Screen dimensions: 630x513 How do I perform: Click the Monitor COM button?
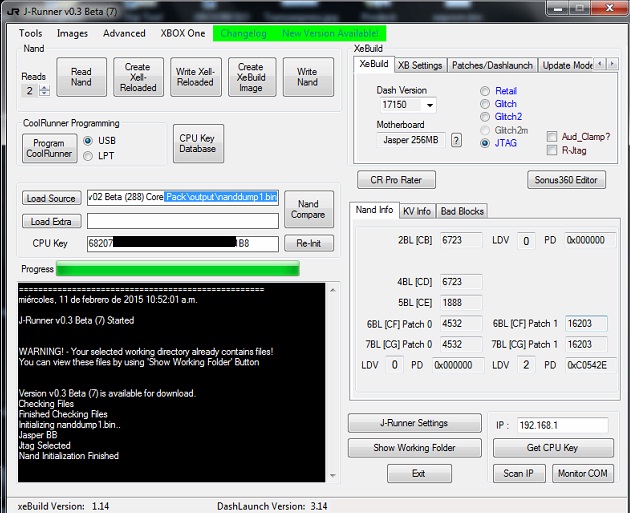click(x=583, y=474)
